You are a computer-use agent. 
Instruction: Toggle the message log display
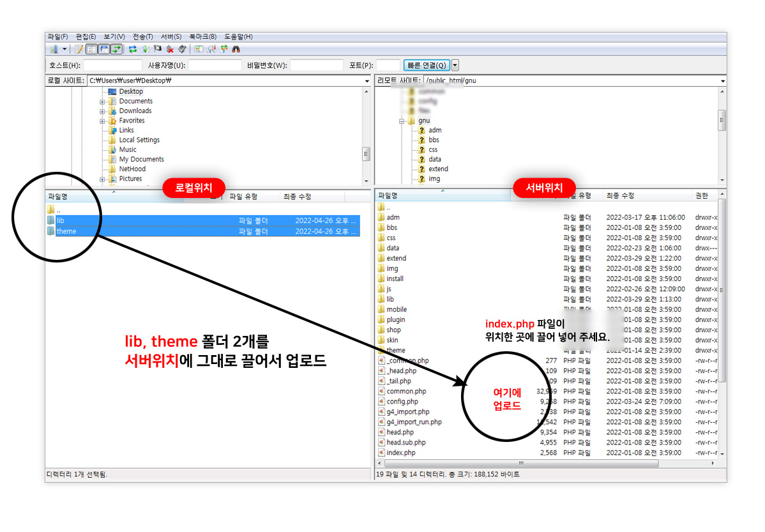click(79, 49)
